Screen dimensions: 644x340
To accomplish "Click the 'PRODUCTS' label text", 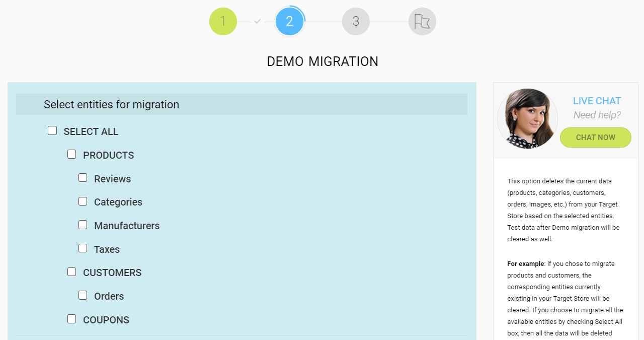I will [109, 155].
